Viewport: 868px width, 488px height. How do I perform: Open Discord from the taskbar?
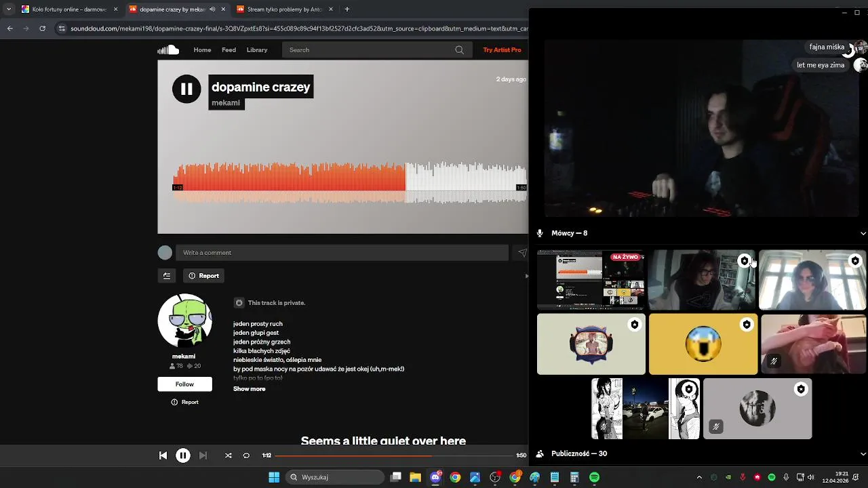coord(435,477)
